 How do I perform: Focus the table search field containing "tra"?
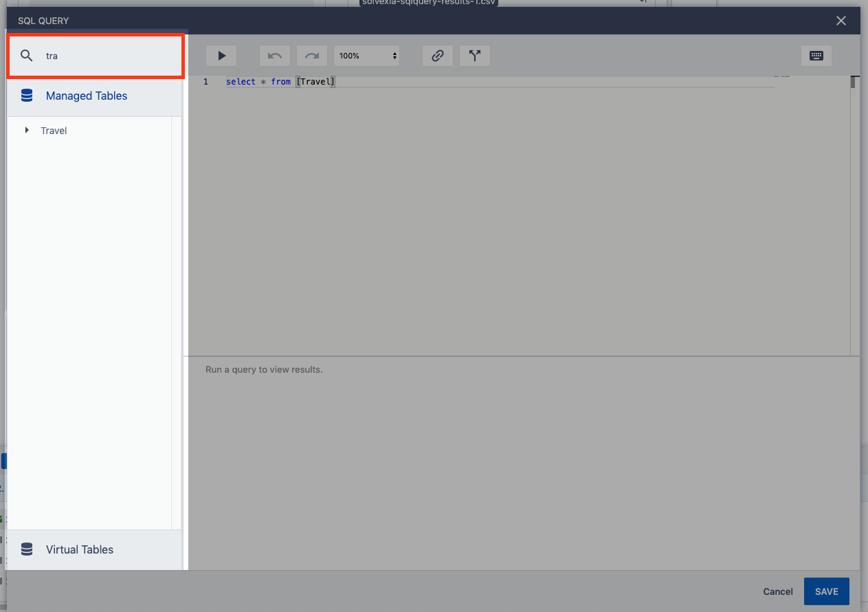(x=110, y=56)
